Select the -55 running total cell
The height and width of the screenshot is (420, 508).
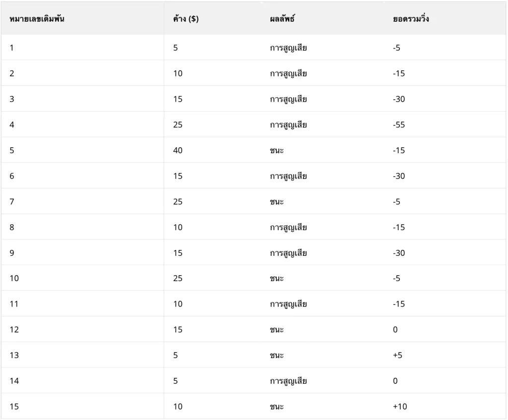399,125
